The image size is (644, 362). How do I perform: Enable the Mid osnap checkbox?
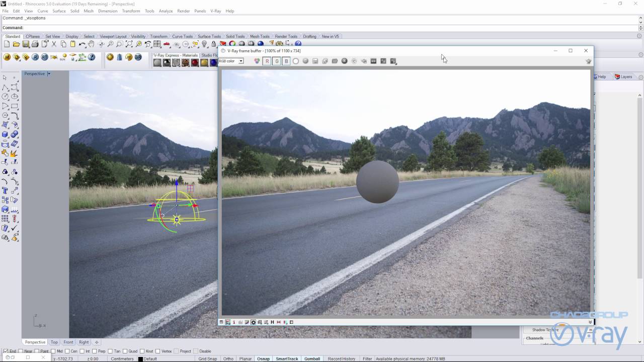tap(53, 351)
